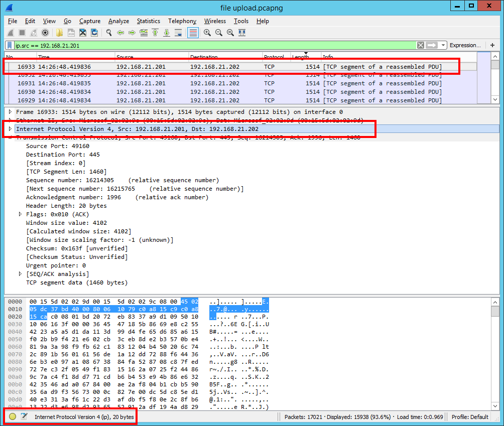Open the Edit menu
Viewport: 504px width, 426px height.
[30, 21]
